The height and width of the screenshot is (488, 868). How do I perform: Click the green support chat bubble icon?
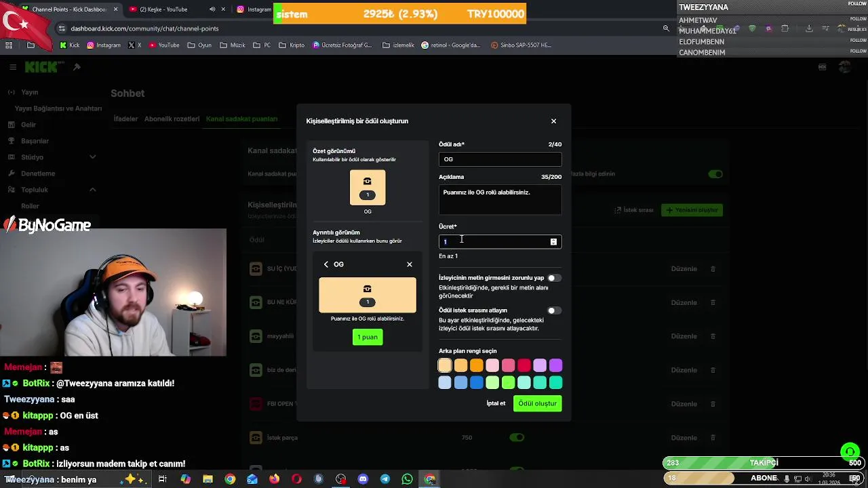tap(850, 452)
